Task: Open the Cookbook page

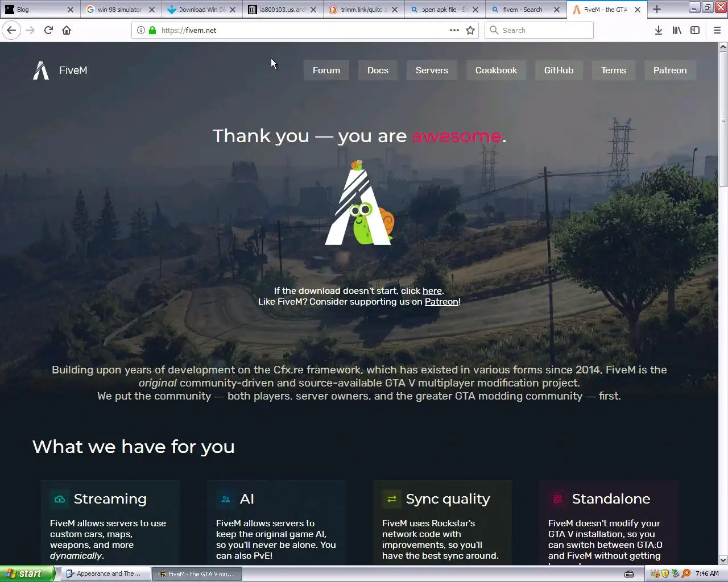Action: [496, 70]
